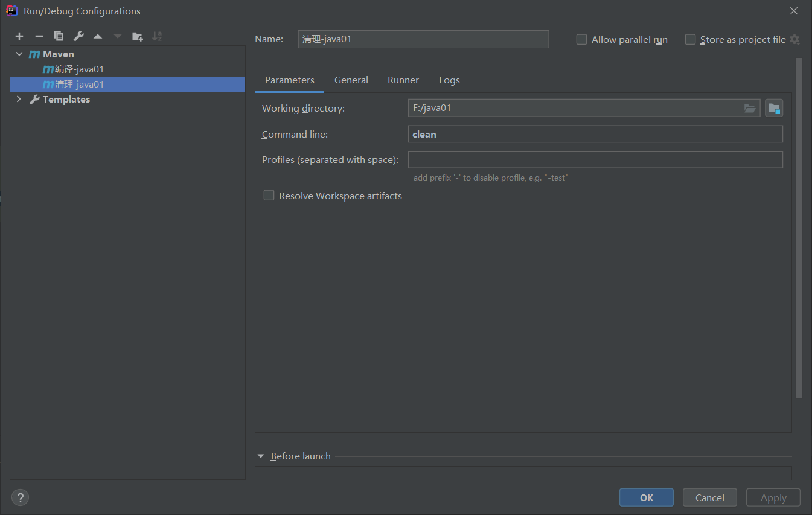Select 清理-java01 configuration

click(127, 85)
